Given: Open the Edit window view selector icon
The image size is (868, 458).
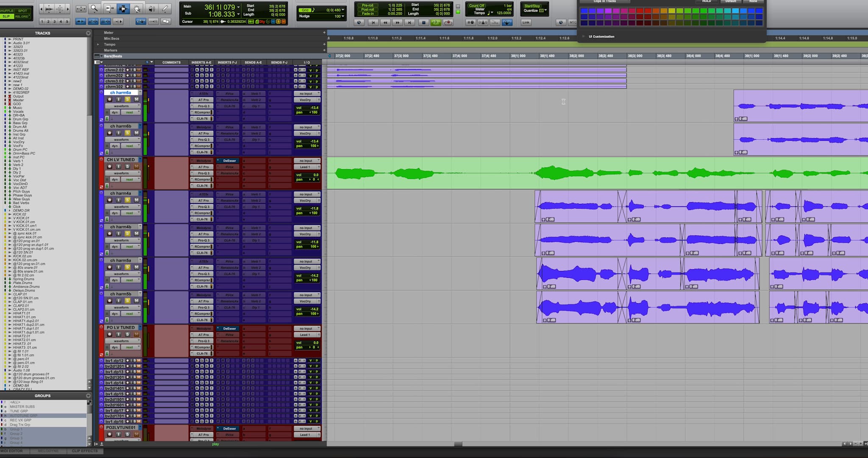Looking at the screenshot, I should [97, 62].
